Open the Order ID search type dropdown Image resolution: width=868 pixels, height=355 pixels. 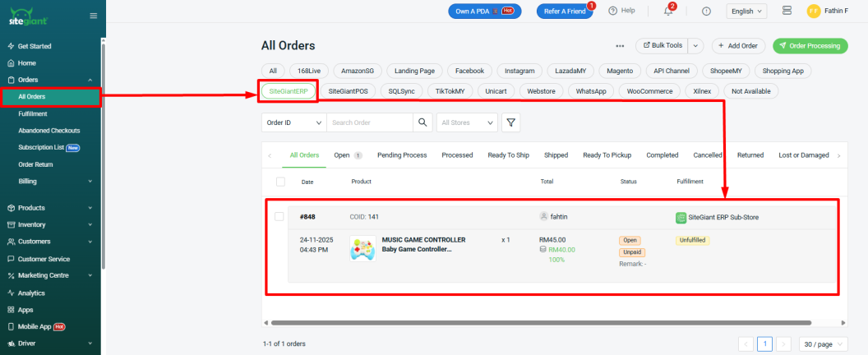tap(293, 122)
